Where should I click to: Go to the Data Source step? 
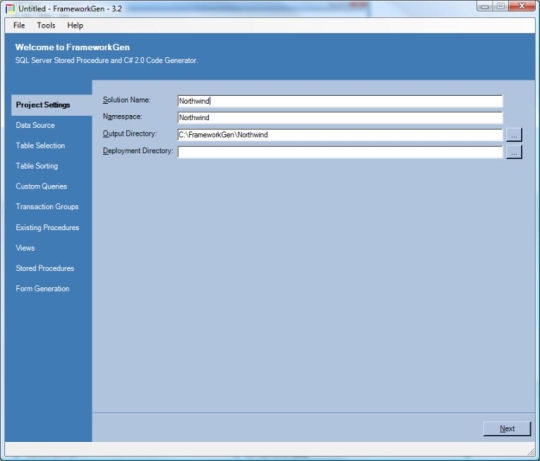[35, 125]
